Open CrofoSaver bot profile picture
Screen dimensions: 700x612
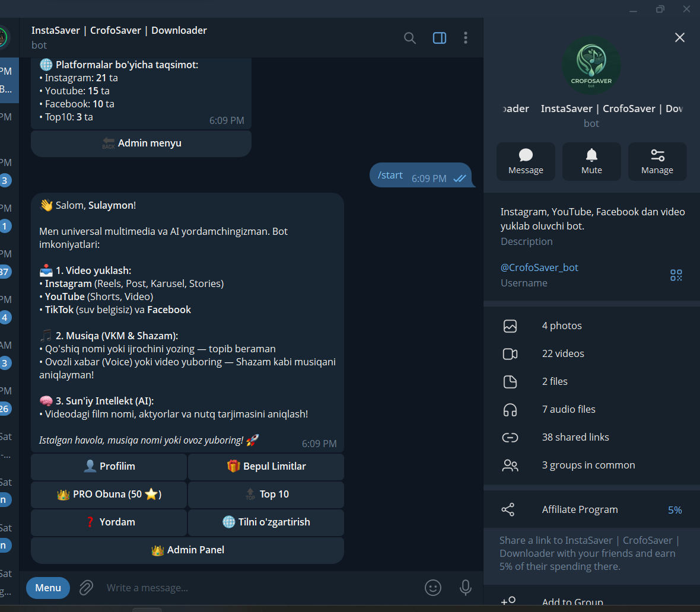click(x=591, y=65)
